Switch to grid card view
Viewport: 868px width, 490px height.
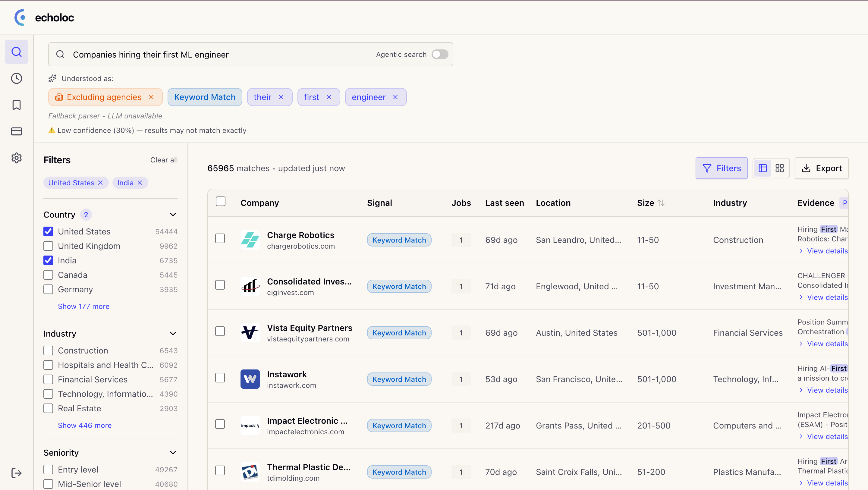click(779, 168)
